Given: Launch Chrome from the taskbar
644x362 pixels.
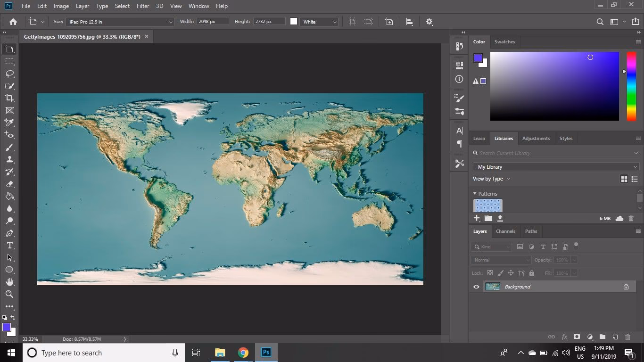Looking at the screenshot, I should 243,352.
